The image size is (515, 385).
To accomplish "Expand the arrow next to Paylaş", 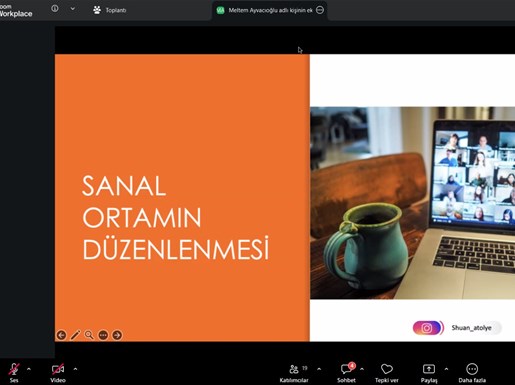I will click(x=446, y=369).
